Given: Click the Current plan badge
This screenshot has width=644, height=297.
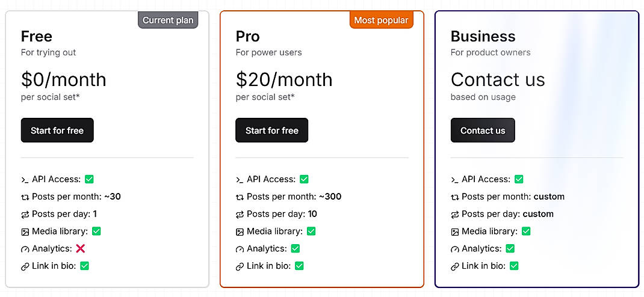Looking at the screenshot, I should click(x=168, y=20).
